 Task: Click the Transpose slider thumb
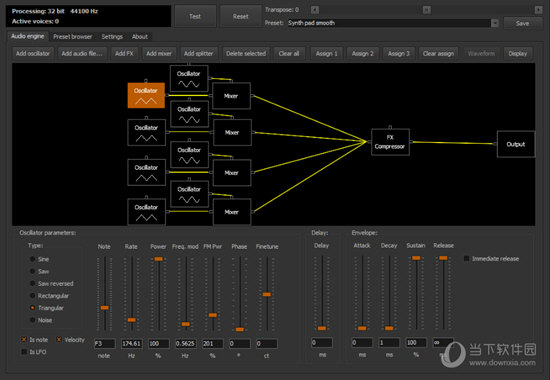[427, 10]
